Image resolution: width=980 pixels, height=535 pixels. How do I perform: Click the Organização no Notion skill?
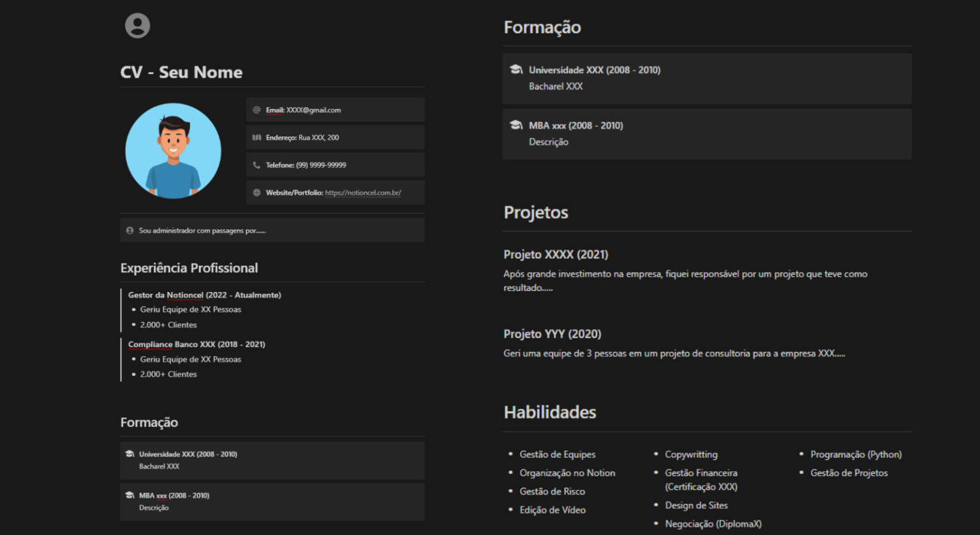pos(567,473)
